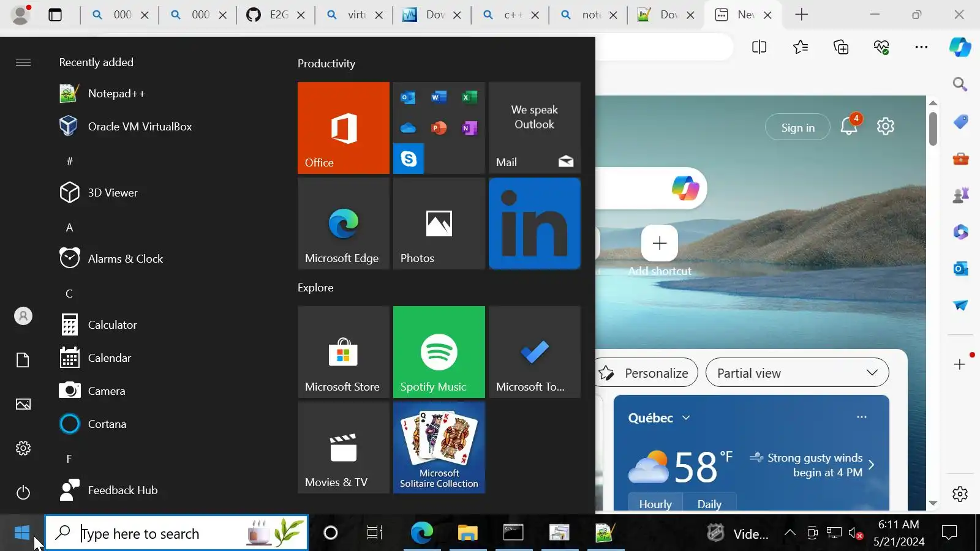Open the Photos tile
The image size is (980, 551).
point(439,223)
